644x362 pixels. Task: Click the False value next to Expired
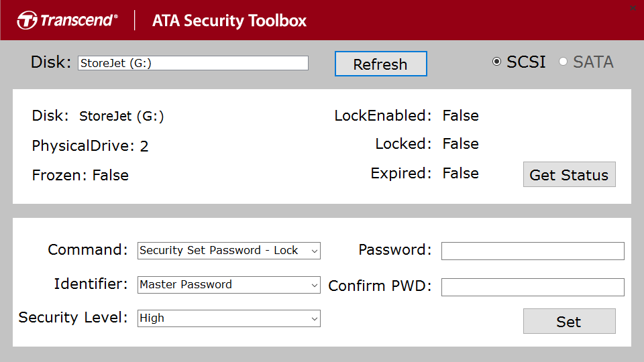tap(460, 173)
